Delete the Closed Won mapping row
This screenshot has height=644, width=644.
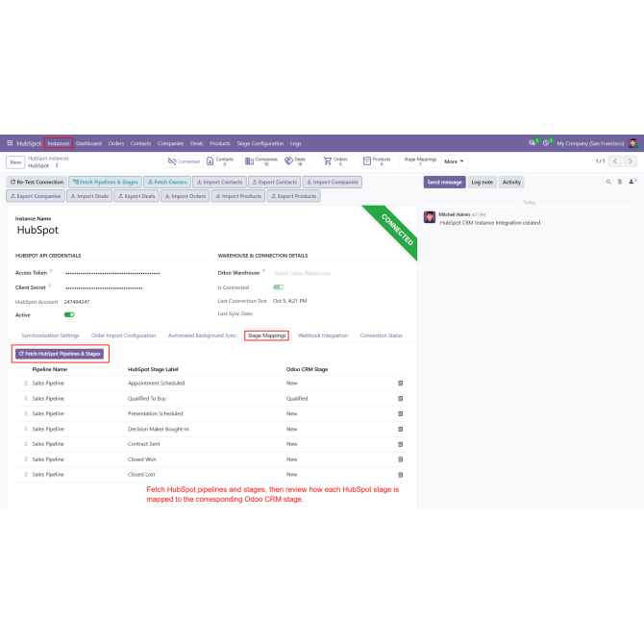pos(401,459)
